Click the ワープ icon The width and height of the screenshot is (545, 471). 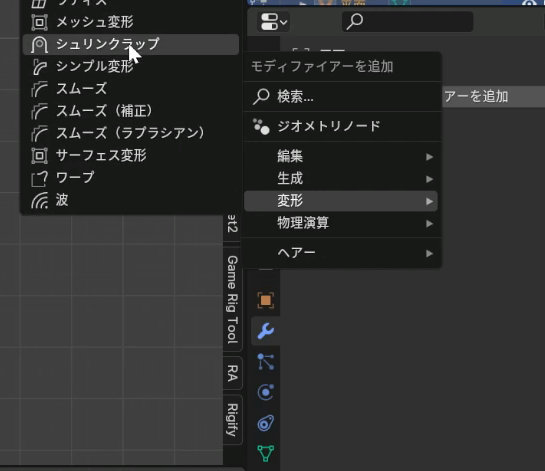click(39, 178)
